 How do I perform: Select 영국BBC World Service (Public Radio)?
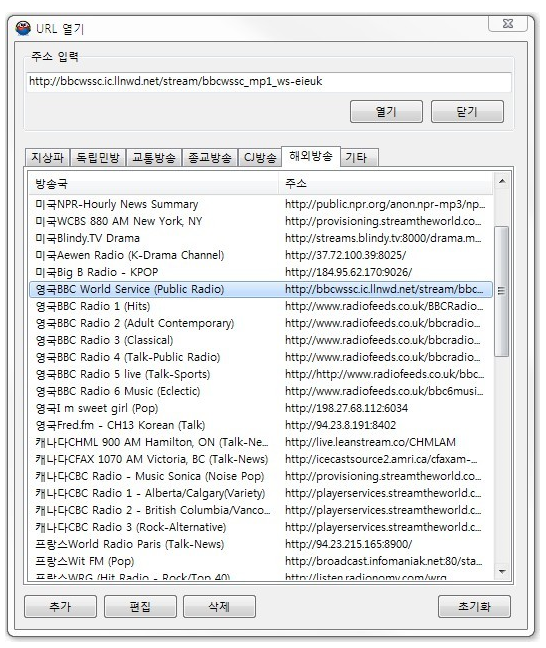click(x=261, y=289)
